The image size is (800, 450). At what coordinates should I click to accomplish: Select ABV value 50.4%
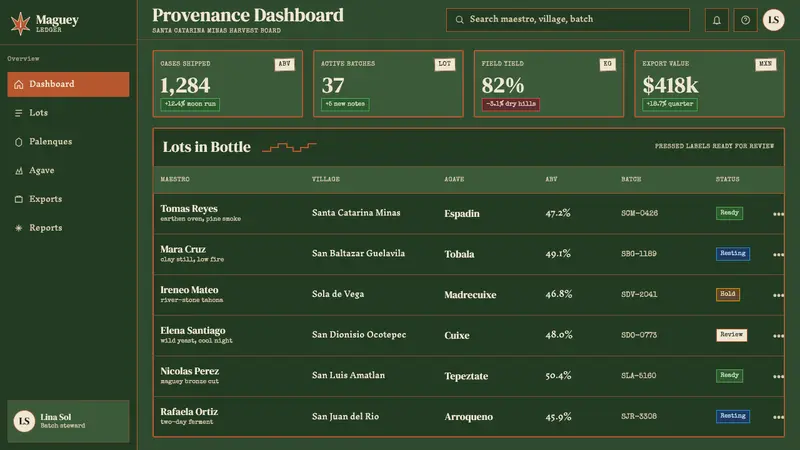(558, 376)
